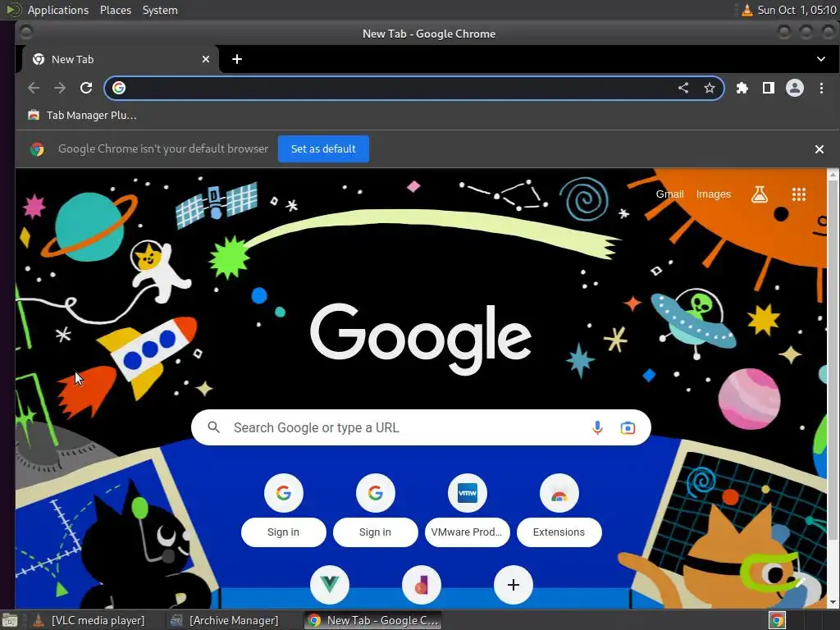Click magnifier icon in search box
Screen dimensions: 840x630
pos(214,427)
